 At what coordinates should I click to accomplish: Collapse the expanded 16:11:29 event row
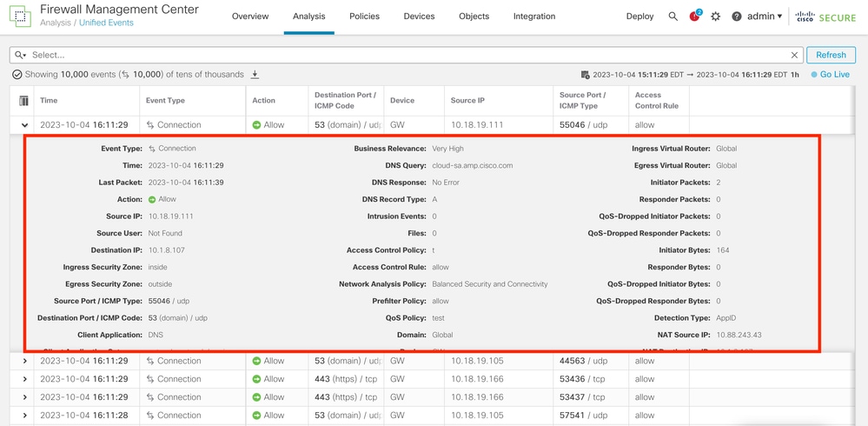click(24, 125)
